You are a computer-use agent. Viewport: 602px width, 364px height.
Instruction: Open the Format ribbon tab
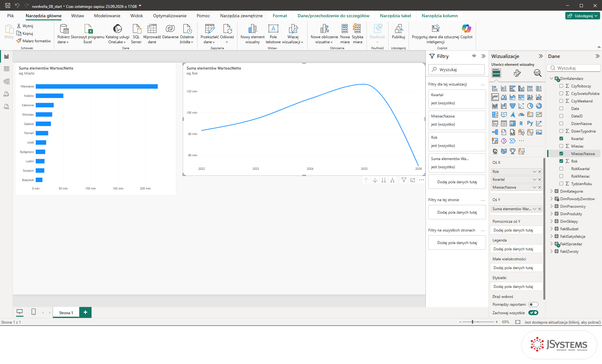[280, 16]
